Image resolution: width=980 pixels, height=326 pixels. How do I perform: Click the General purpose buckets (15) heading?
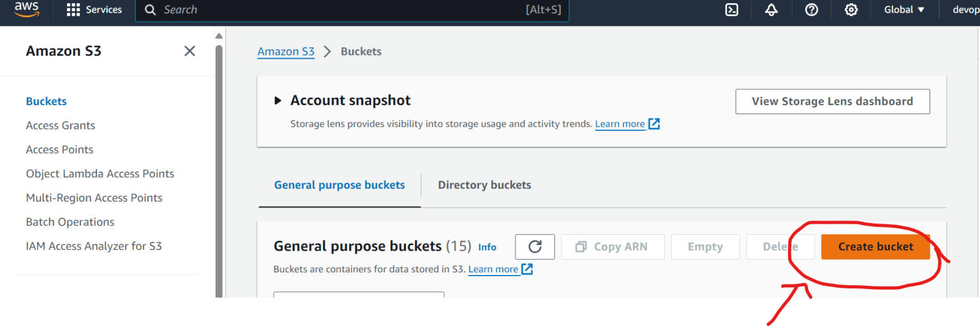click(x=373, y=246)
